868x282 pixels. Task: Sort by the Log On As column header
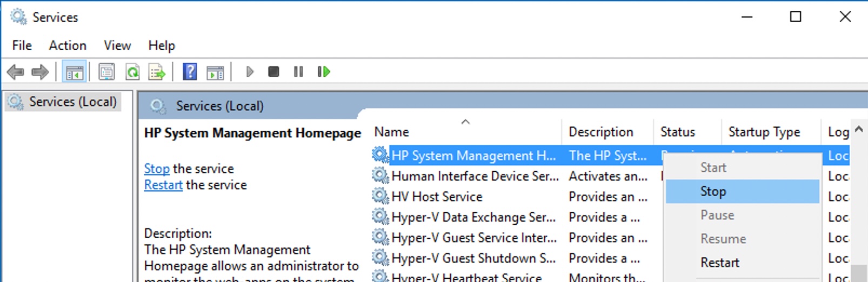(836, 132)
